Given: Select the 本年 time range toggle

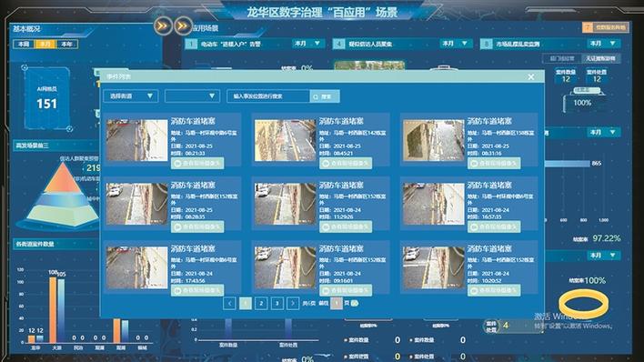Looking at the screenshot, I should 66,44.
